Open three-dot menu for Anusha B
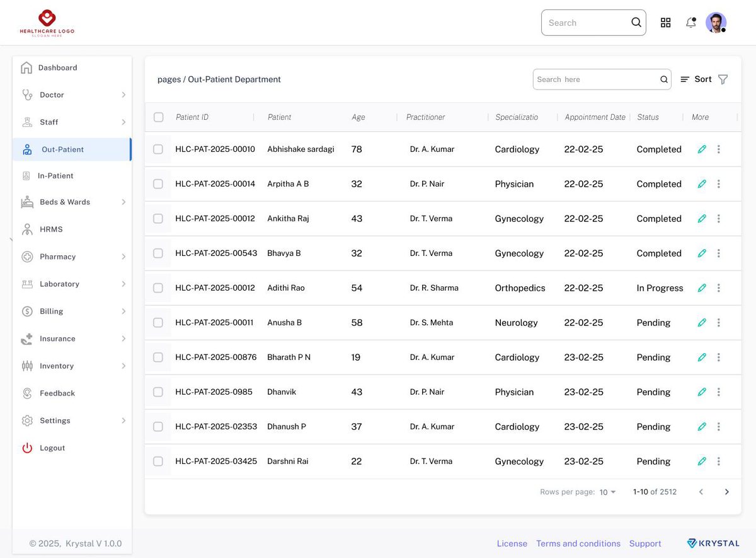This screenshot has width=756, height=558. click(719, 323)
